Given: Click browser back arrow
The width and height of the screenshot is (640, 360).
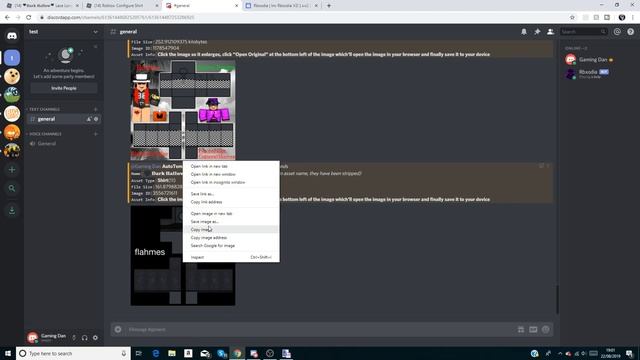Looking at the screenshot, I should tap(7, 18).
